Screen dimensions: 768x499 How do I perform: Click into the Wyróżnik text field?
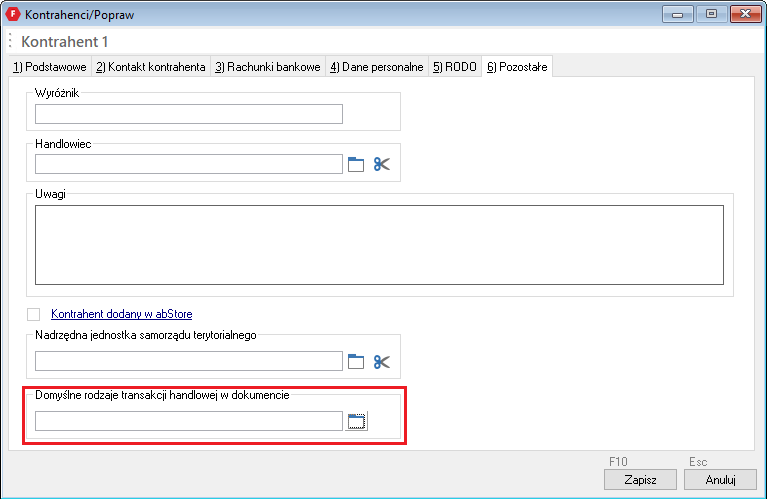coord(188,114)
